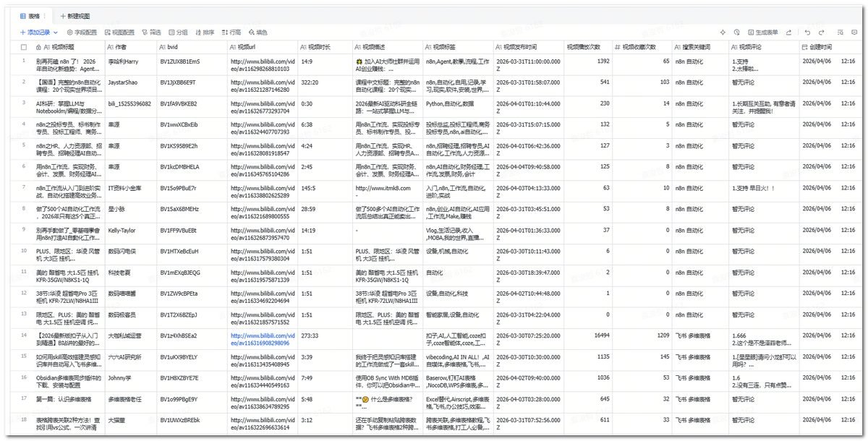Screen dimensions: 868x441
Task: Open 视图配置 view settings
Action: point(119,33)
